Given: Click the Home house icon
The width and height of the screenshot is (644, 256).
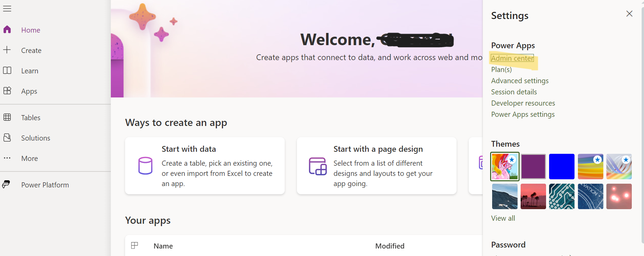Looking at the screenshot, I should 7,30.
